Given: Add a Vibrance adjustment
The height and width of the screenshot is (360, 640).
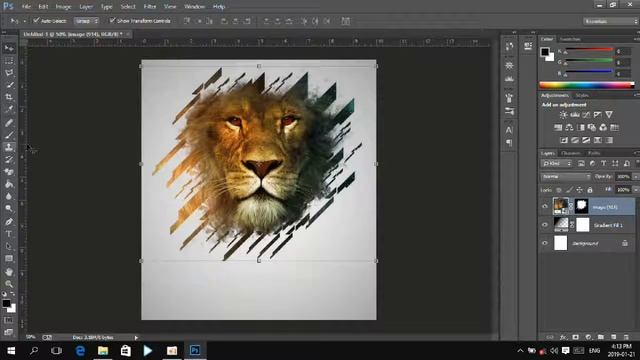Looking at the screenshot, I should (x=609, y=115).
